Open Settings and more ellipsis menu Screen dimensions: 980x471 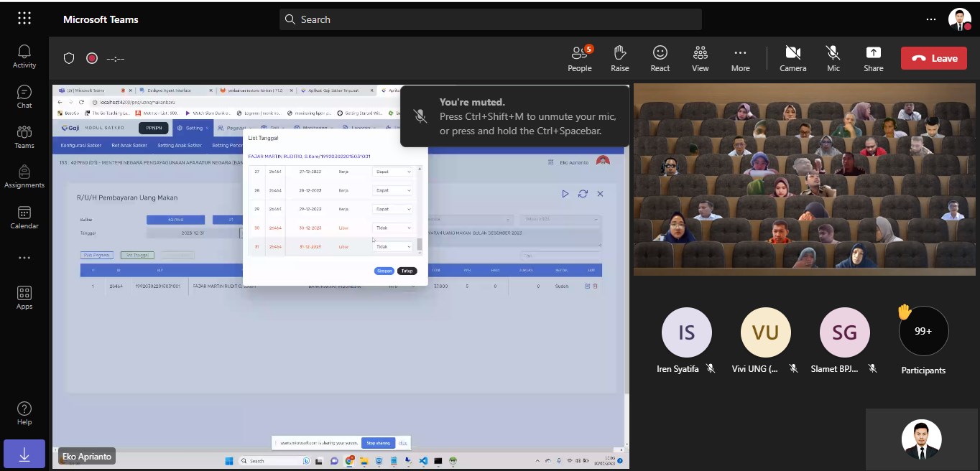click(x=931, y=19)
